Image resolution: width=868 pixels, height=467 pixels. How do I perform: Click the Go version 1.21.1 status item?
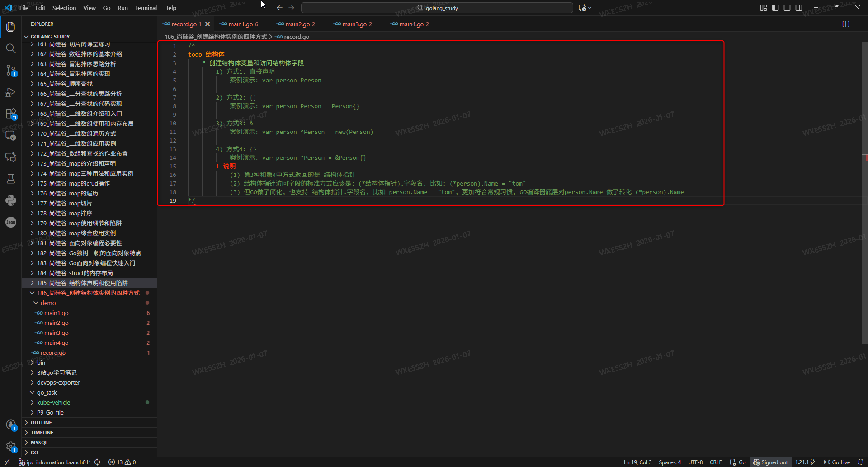click(805, 462)
